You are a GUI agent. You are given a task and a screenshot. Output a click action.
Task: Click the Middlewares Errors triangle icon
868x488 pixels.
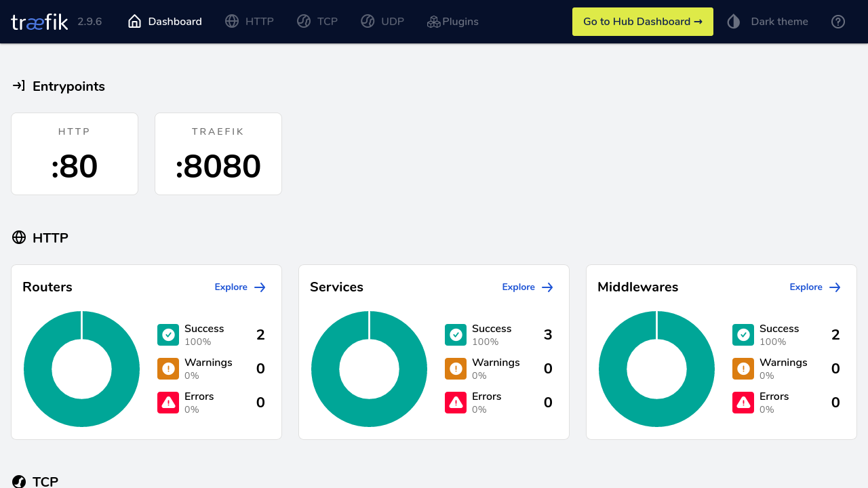pyautogui.click(x=743, y=403)
